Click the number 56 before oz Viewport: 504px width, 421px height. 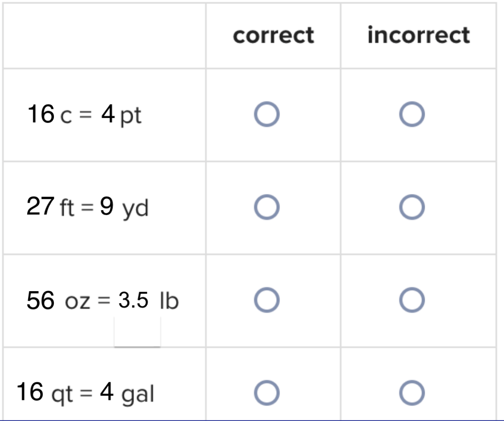pyautogui.click(x=40, y=301)
